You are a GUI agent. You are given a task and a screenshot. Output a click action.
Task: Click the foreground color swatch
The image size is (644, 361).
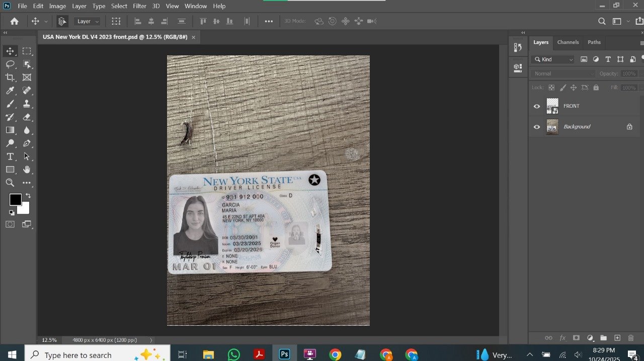[15, 199]
